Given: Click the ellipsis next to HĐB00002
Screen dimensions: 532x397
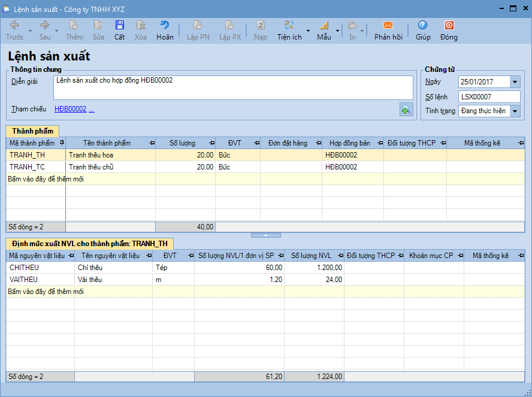Looking at the screenshot, I should tap(92, 109).
